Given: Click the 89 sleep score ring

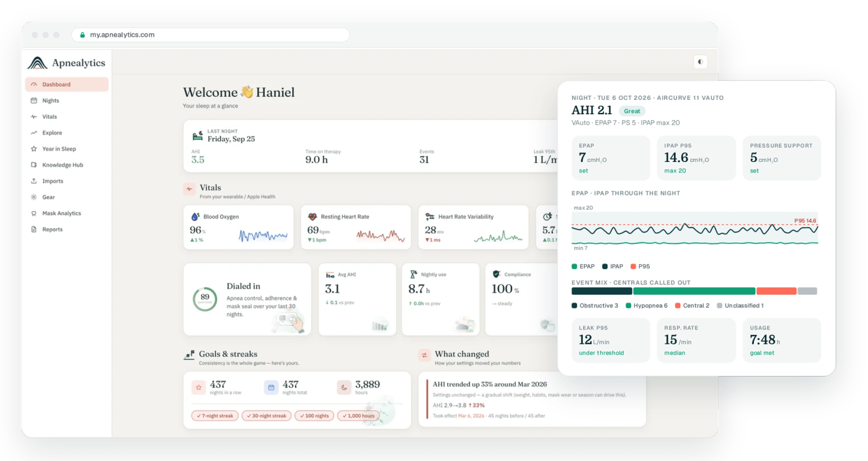Looking at the screenshot, I should coord(205,298).
